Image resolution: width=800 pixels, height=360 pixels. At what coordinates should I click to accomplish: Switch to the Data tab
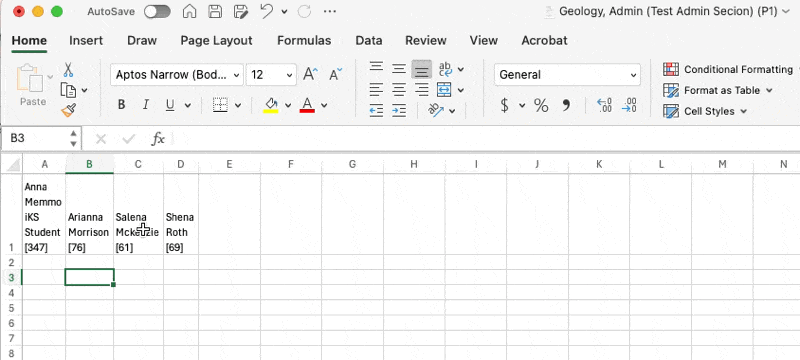point(369,41)
